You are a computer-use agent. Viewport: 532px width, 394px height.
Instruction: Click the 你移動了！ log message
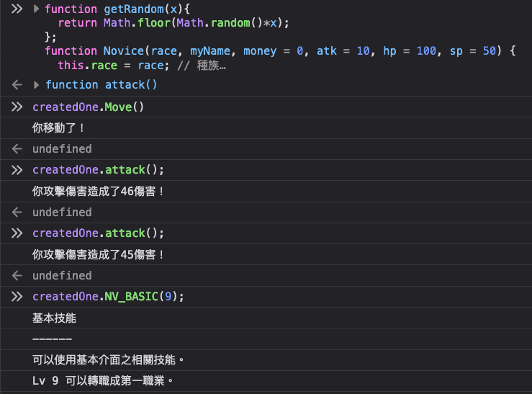(59, 128)
